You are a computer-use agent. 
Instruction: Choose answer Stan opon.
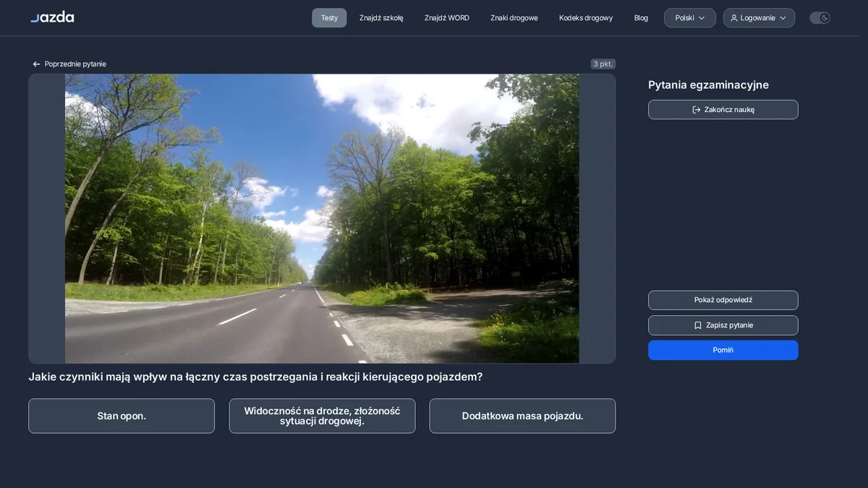pyautogui.click(x=122, y=416)
